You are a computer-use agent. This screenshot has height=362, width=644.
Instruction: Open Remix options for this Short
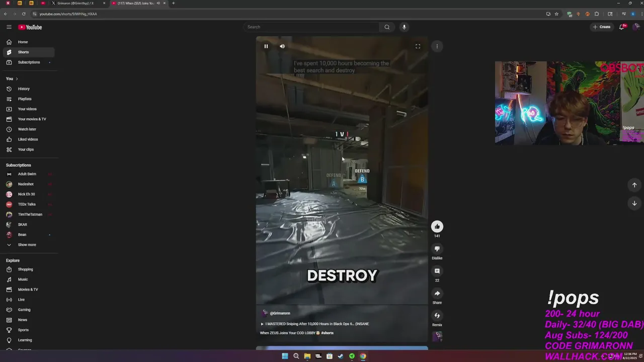[x=437, y=316]
